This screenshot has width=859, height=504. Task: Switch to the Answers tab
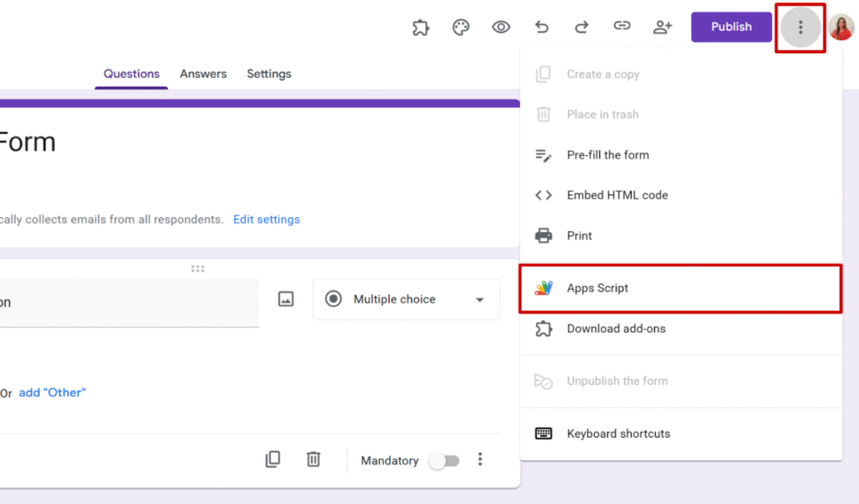point(203,74)
